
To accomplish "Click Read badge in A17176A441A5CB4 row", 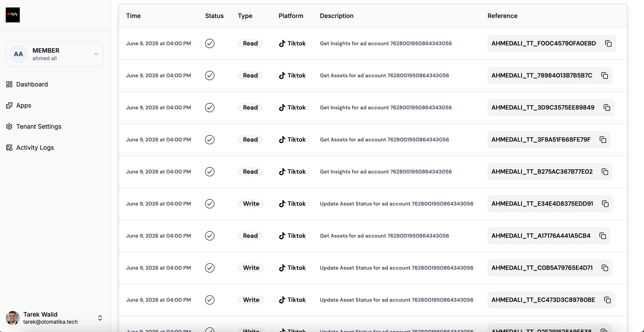I will click(x=250, y=236).
